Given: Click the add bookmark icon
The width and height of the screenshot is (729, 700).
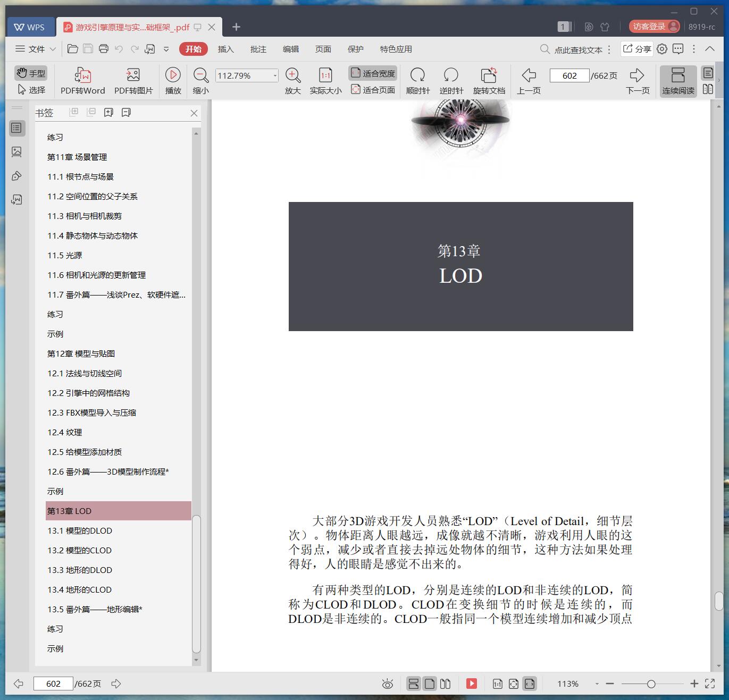Looking at the screenshot, I should click(x=108, y=112).
